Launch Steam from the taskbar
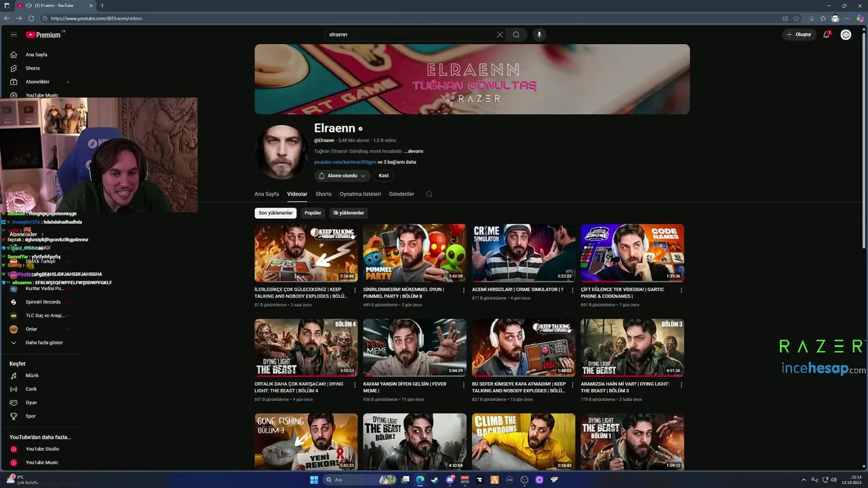This screenshot has width=868, height=488. (x=435, y=480)
